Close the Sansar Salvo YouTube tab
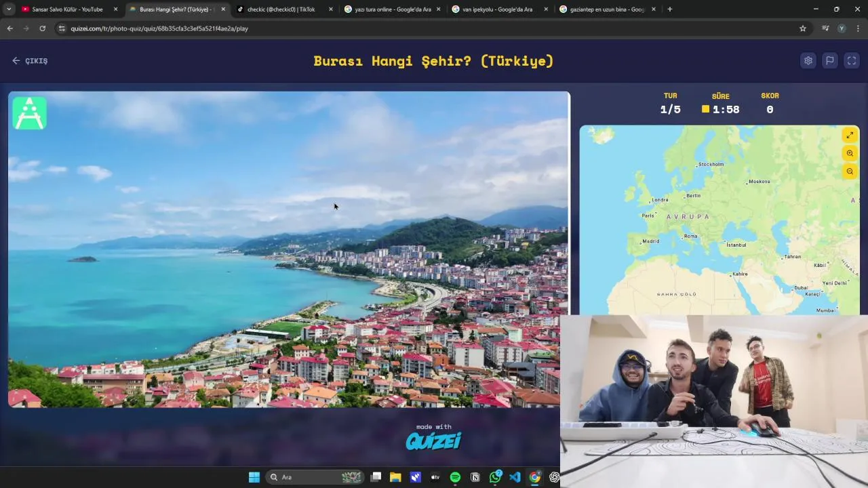 coord(115,9)
